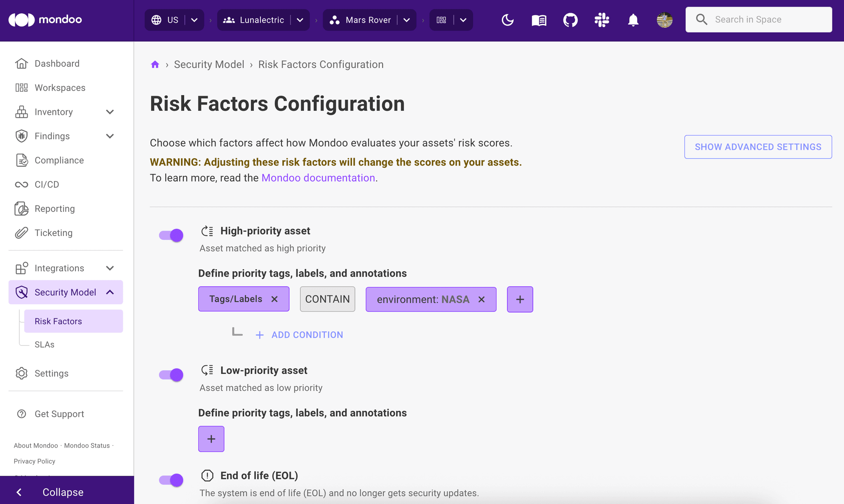Click the Mondoo logo in the sidebar
844x504 pixels.
click(45, 19)
